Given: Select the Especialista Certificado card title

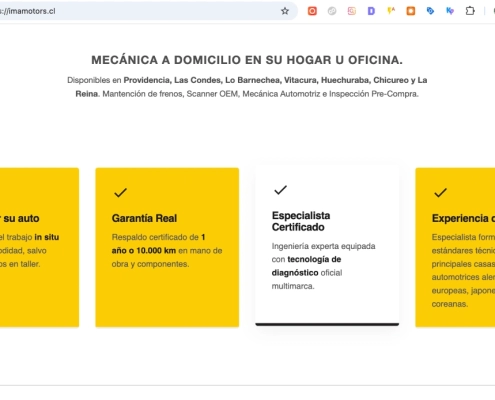Looking at the screenshot, I should tap(301, 221).
